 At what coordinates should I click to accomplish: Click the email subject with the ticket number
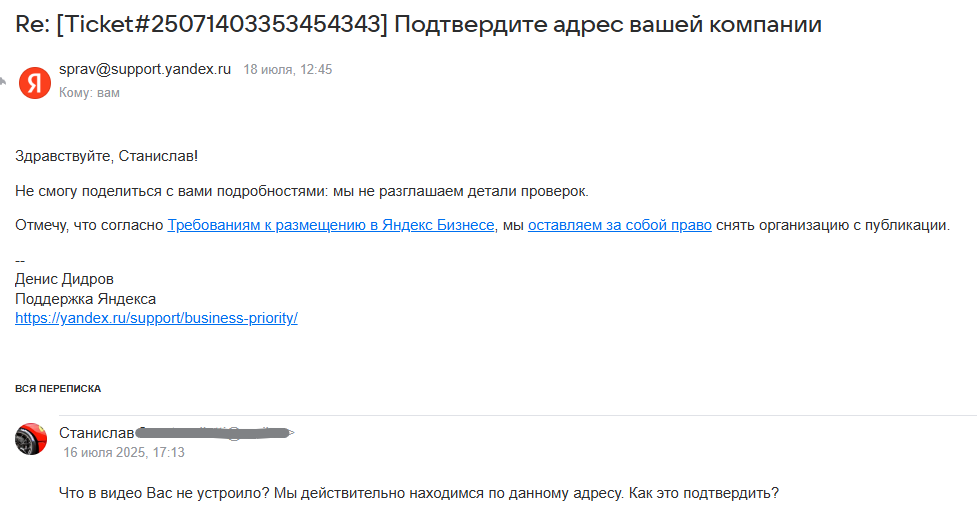tap(418, 25)
